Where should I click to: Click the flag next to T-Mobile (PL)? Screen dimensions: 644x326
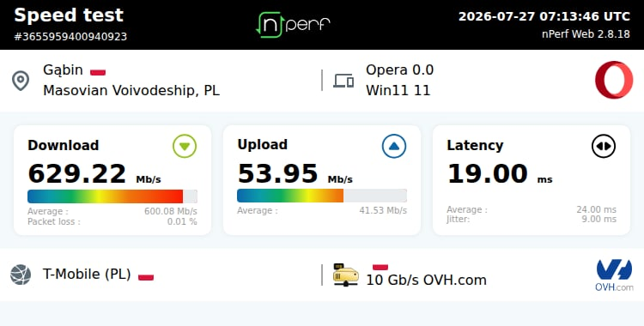coord(146,277)
